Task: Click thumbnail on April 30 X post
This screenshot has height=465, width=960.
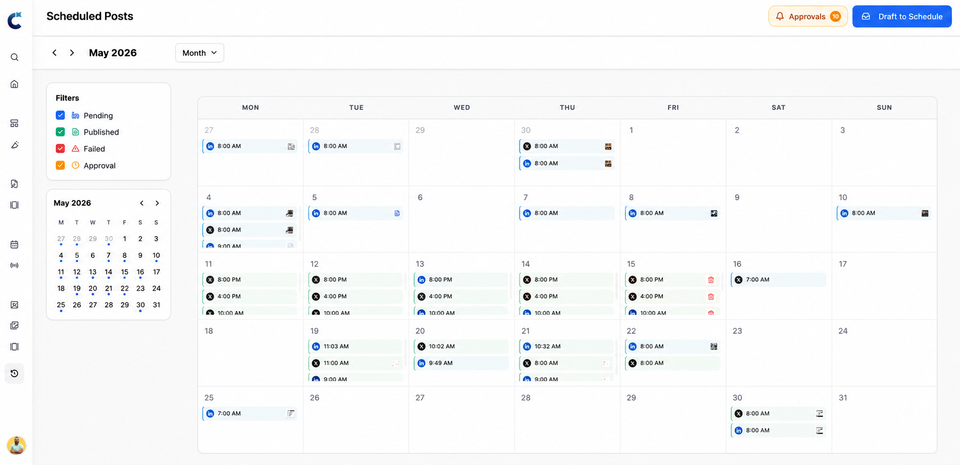Action: 608,147
